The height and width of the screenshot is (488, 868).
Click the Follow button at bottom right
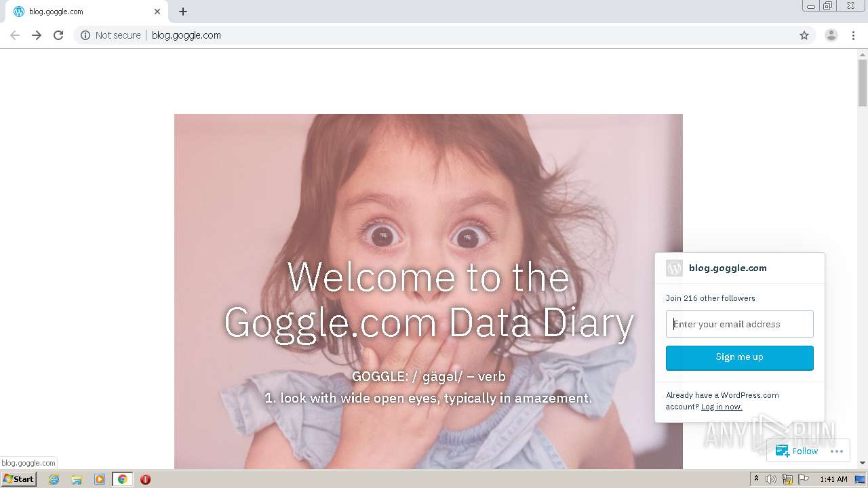click(797, 451)
